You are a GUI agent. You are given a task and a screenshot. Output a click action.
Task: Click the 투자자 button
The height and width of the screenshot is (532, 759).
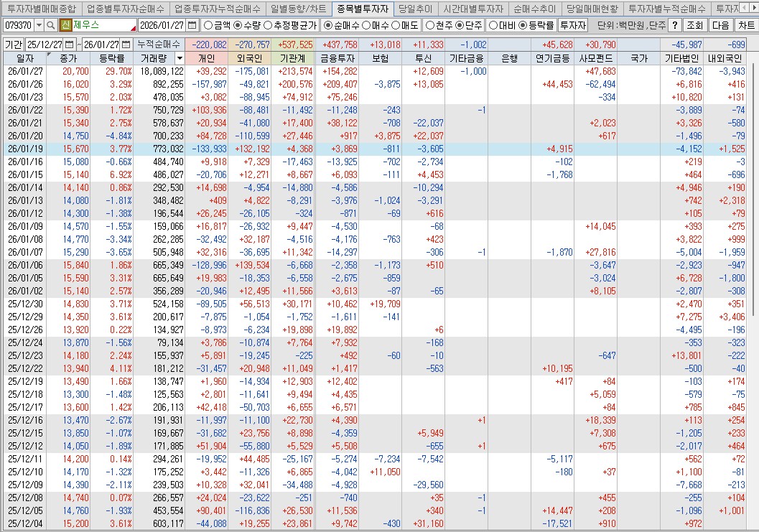573,25
